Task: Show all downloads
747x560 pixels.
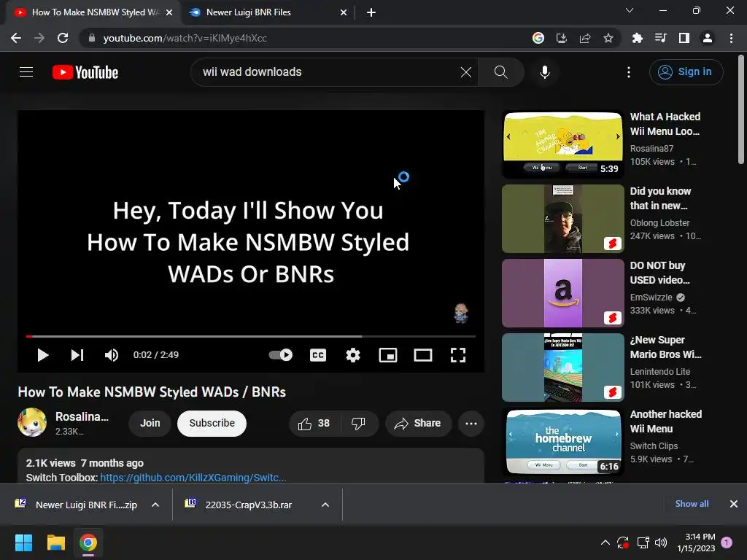Action: point(692,504)
